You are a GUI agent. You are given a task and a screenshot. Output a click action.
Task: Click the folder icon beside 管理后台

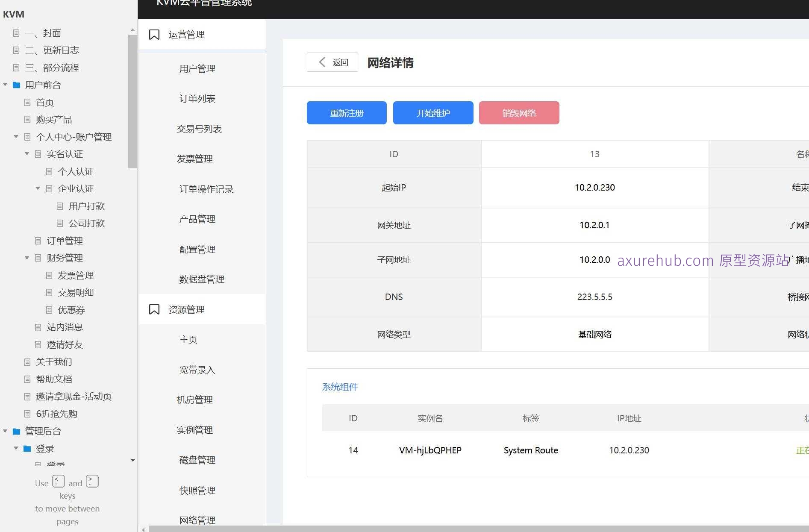pyautogui.click(x=16, y=431)
